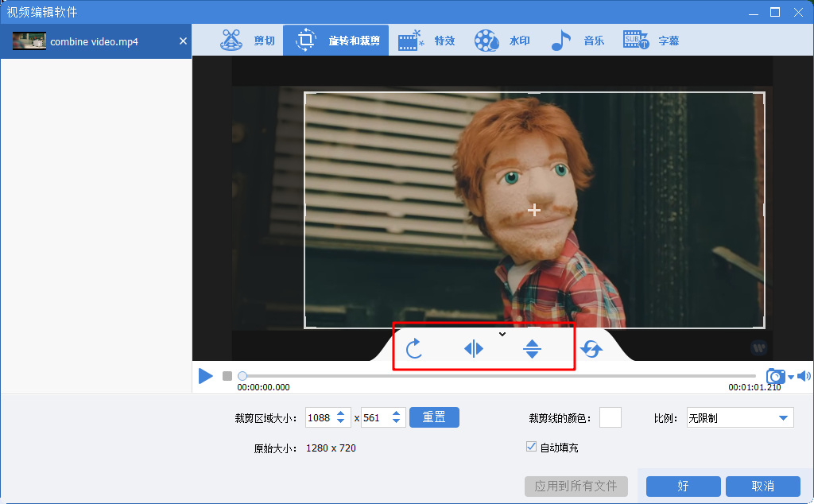
Task: Flip video vertically
Action: [x=532, y=348]
